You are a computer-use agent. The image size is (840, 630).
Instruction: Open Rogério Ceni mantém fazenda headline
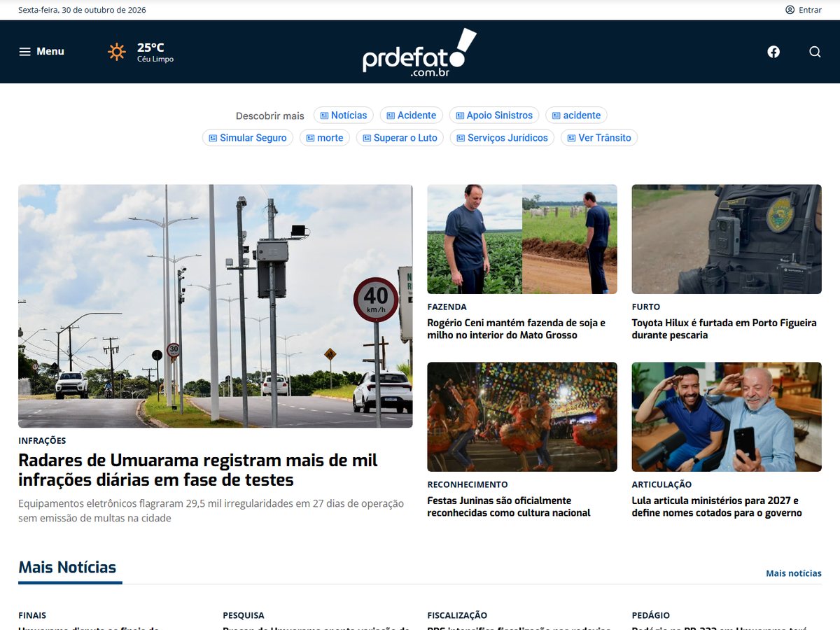[x=517, y=329]
